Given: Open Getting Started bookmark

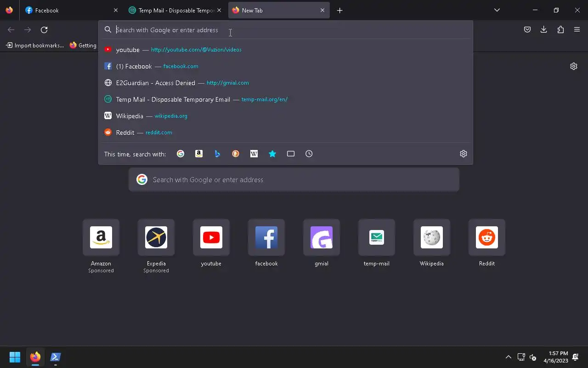Looking at the screenshot, I should point(83,45).
